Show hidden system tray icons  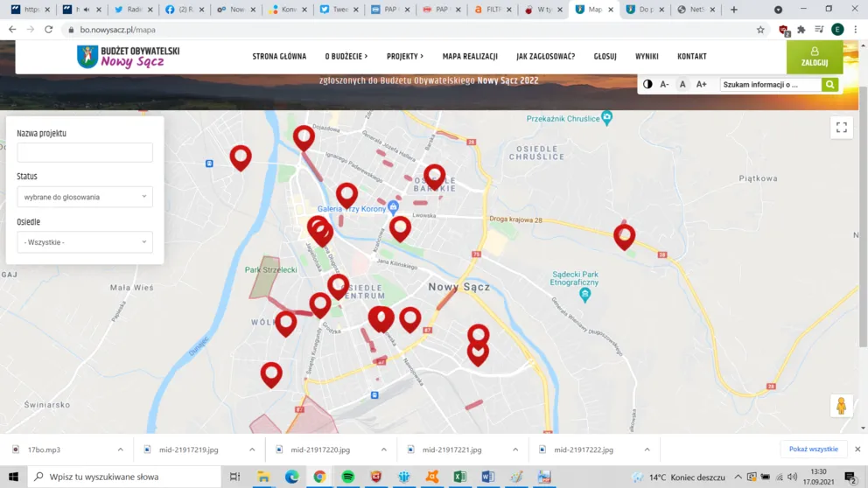pos(738,477)
